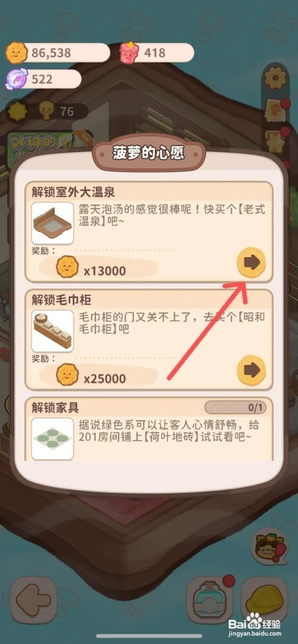
Task: Open the settings gear icon
Action: (x=275, y=77)
